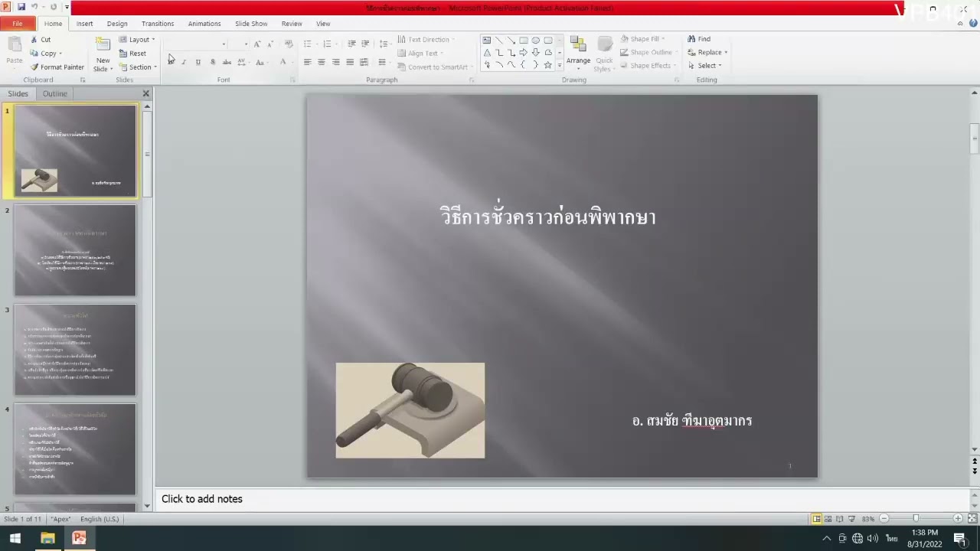The height and width of the screenshot is (551, 980).
Task: Expand the Select dropdown
Action: [x=720, y=66]
